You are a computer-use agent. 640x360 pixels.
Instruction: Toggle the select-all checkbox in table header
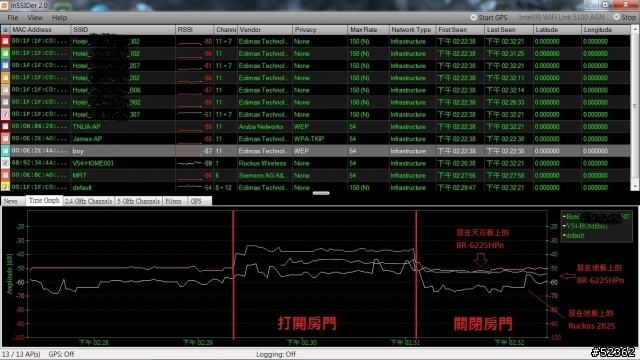pos(5,30)
